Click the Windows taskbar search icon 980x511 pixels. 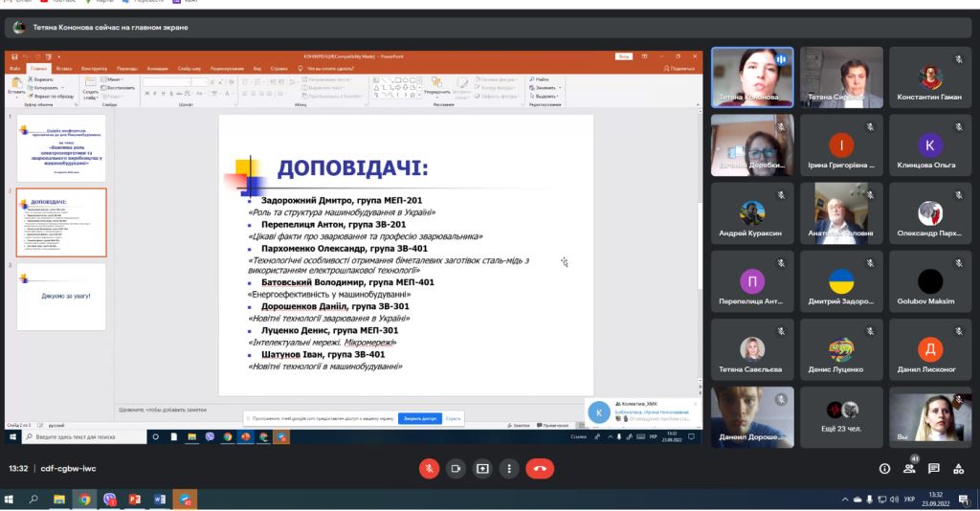point(33,500)
